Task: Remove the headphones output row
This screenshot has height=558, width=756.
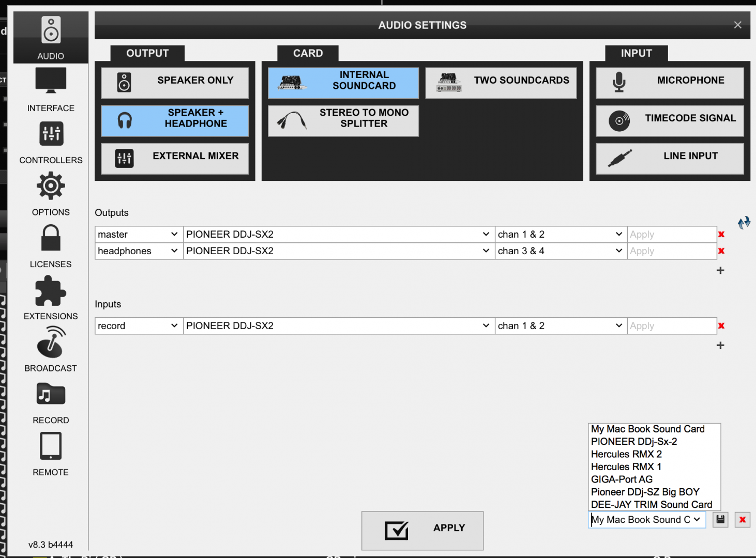Action: coord(721,251)
